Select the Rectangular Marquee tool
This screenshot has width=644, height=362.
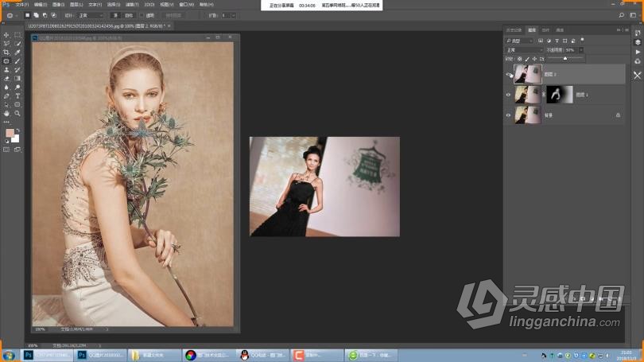17,35
